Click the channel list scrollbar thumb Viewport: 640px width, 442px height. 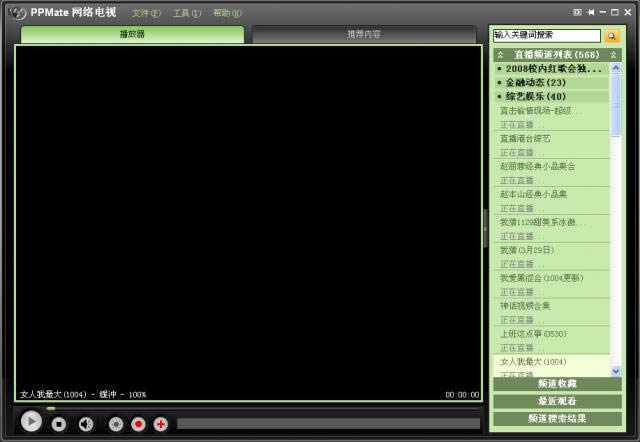coord(616,105)
